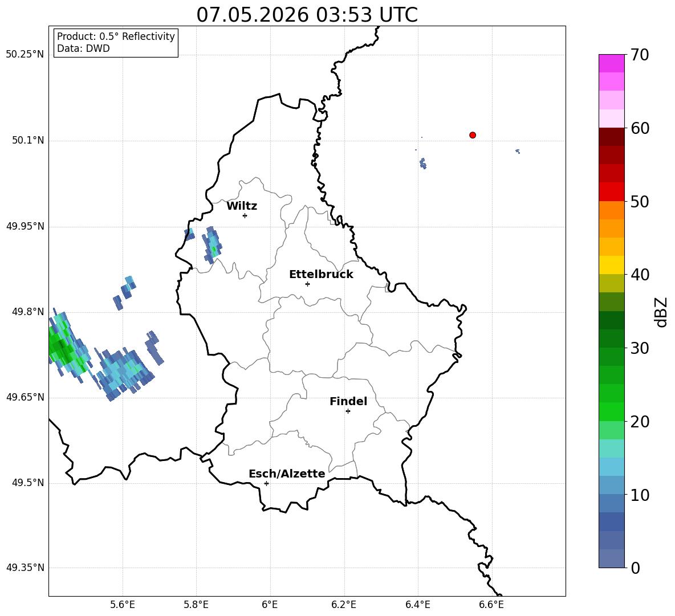Click the Esch/Alzette station cross marker
Screen dimensions: 675x616
point(266,483)
